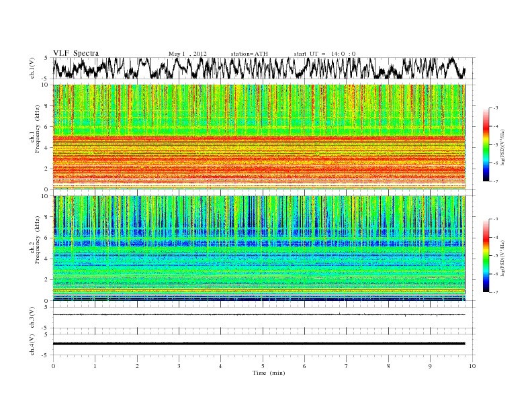
Task: Click the ch.1 spectrogram color bar
Action: [x=486, y=144]
